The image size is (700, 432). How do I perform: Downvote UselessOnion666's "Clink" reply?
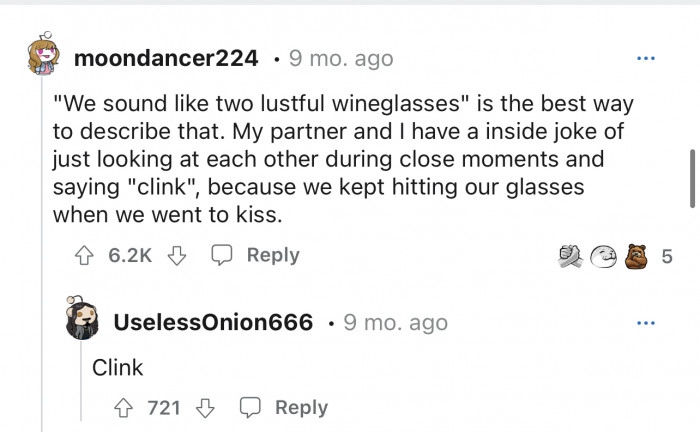coord(206,407)
